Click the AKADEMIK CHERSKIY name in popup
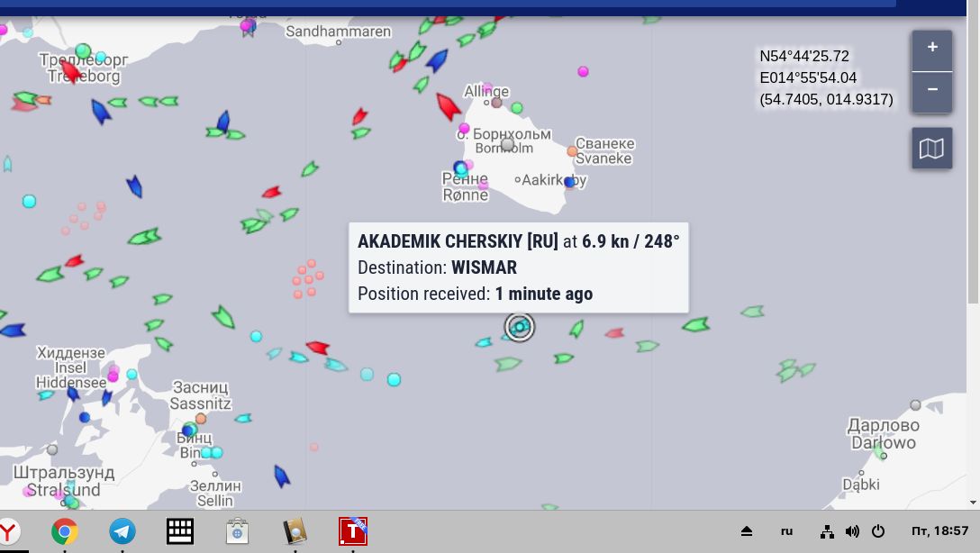 (441, 241)
